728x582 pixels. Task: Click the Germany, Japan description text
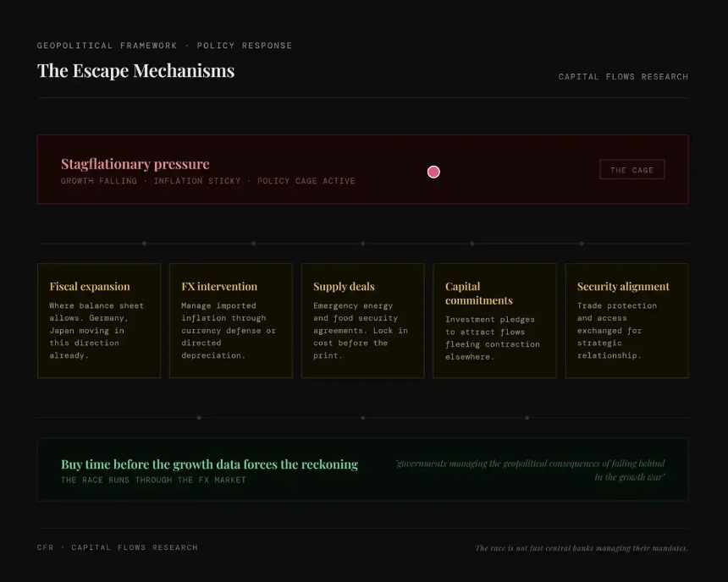[97, 331]
